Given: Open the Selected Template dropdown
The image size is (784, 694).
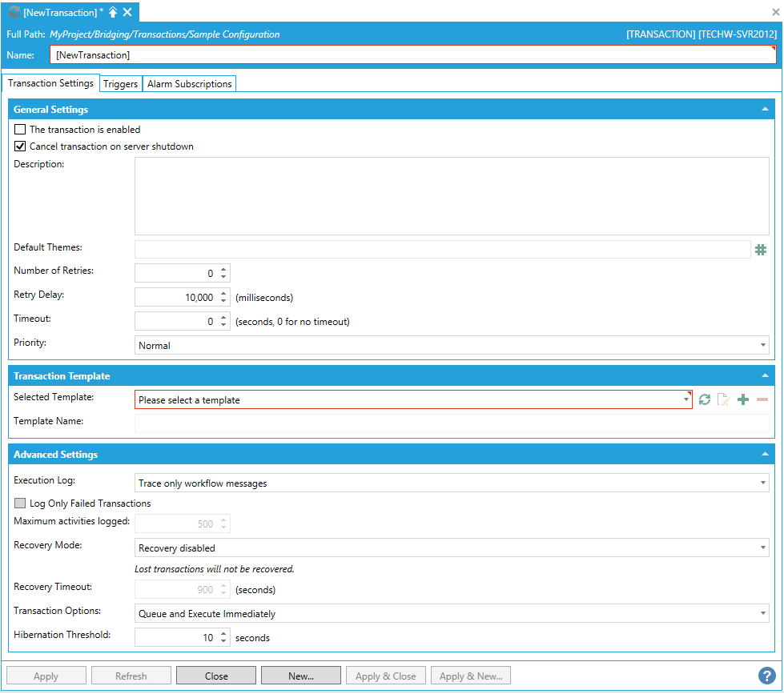Looking at the screenshot, I should click(413, 399).
